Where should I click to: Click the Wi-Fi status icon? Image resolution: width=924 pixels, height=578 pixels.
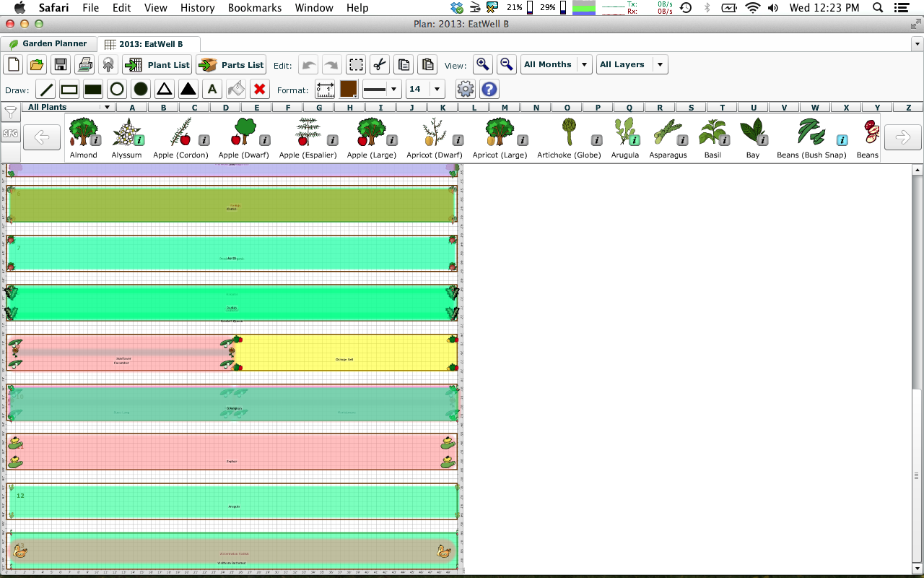(x=753, y=8)
